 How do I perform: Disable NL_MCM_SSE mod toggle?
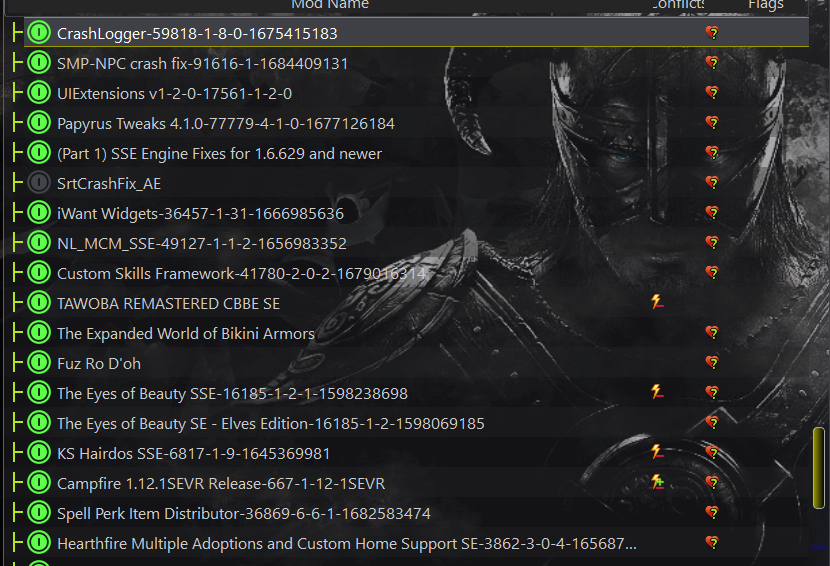tap(39, 242)
